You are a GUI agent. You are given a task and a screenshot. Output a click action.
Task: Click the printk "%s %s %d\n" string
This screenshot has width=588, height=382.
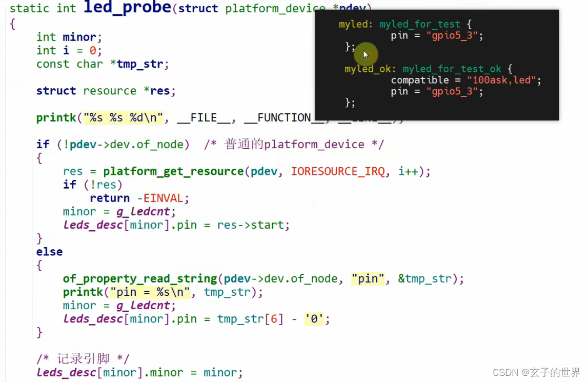pos(124,118)
